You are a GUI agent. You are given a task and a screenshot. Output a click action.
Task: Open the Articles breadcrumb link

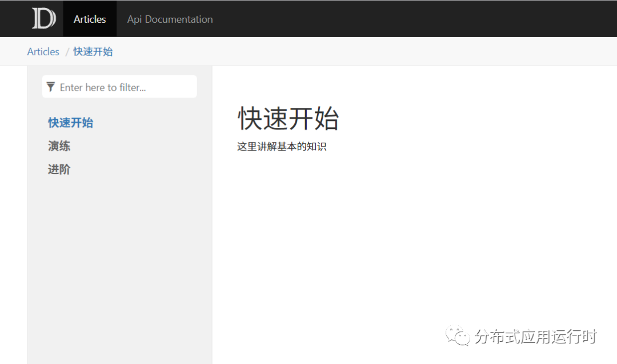[43, 51]
